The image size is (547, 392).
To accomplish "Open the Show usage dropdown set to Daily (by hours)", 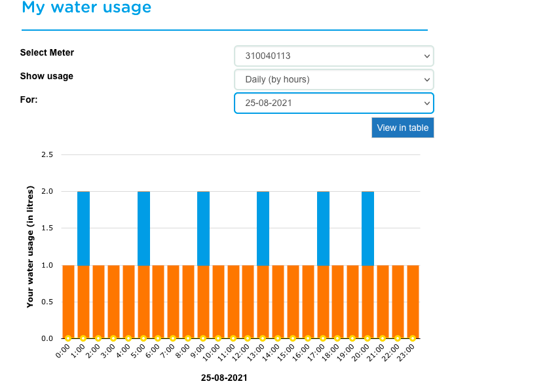I will pos(334,79).
